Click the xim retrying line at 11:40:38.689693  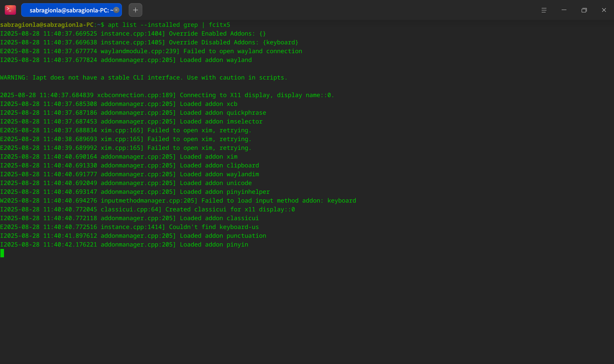126,139
